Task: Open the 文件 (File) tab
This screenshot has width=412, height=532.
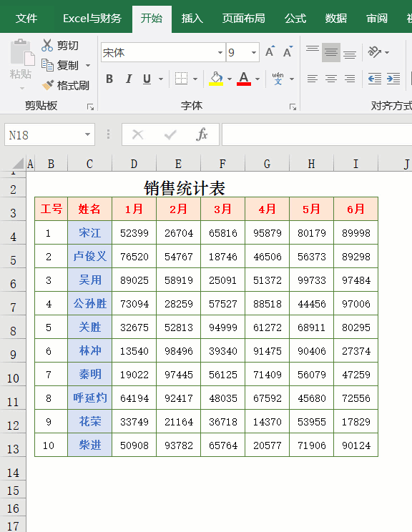Action: 26,18
